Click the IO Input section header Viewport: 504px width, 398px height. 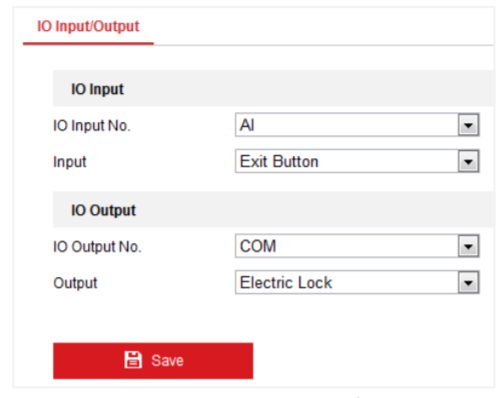[273, 89]
